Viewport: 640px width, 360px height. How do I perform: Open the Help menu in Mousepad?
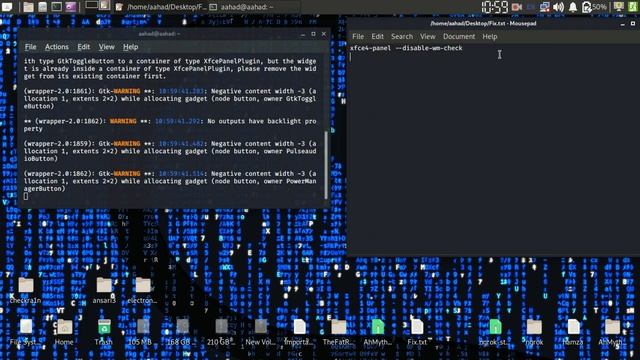[x=490, y=37]
